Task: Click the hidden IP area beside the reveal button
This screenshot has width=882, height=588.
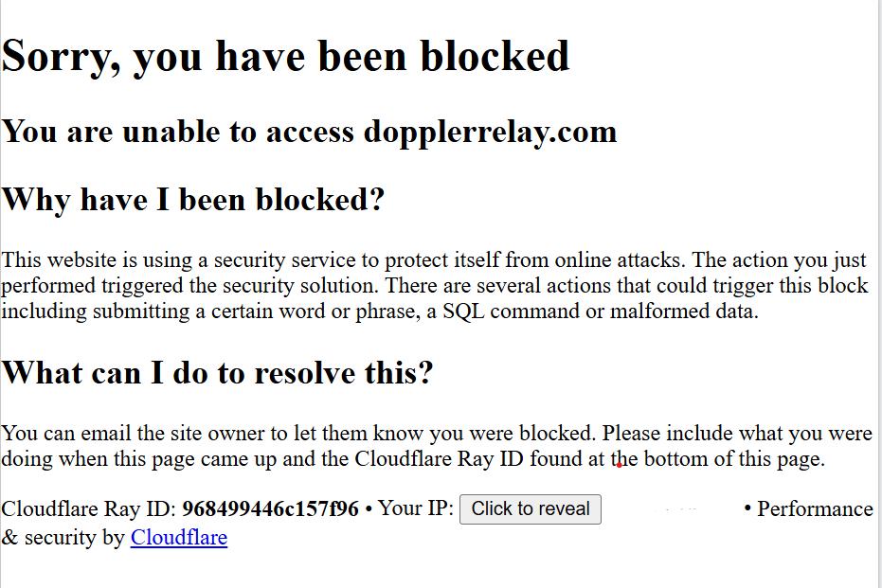Action: pyautogui.click(x=673, y=509)
